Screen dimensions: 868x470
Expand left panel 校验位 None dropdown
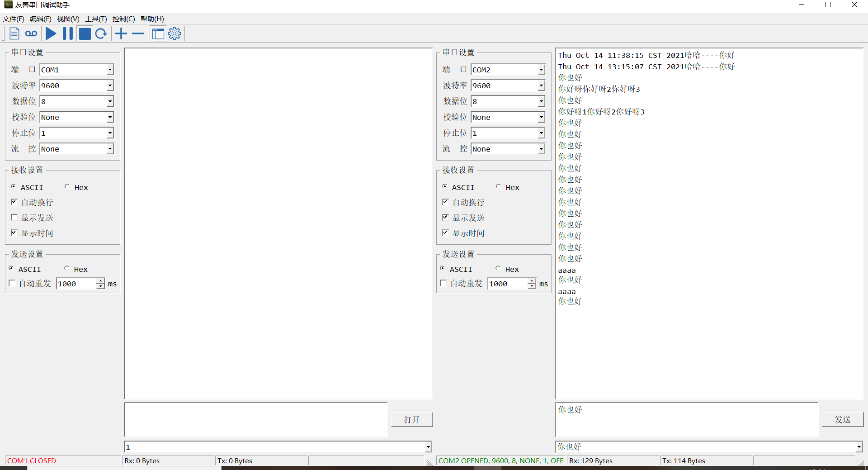point(110,117)
